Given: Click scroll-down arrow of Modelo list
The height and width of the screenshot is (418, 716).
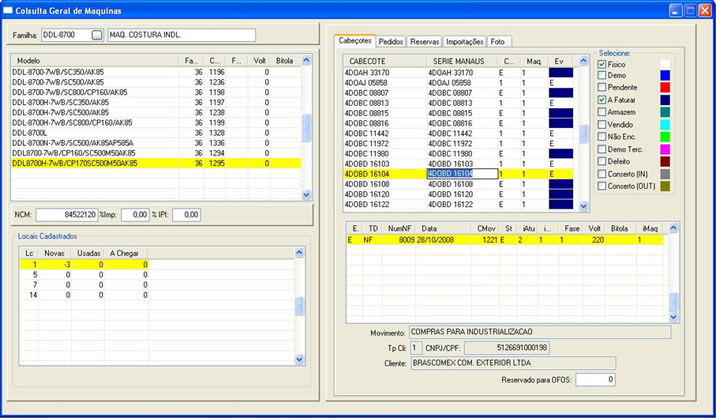Looking at the screenshot, I should [x=306, y=195].
